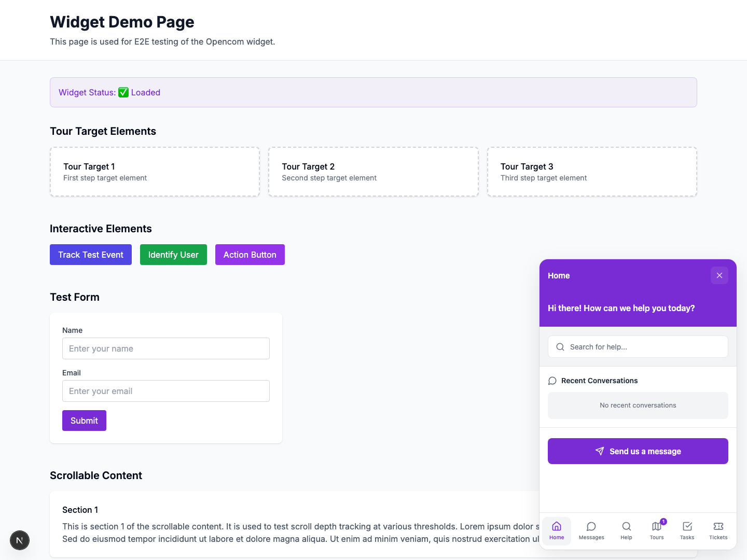Open the Messages tab in widget
Image resolution: width=747 pixels, height=560 pixels.
point(591,530)
